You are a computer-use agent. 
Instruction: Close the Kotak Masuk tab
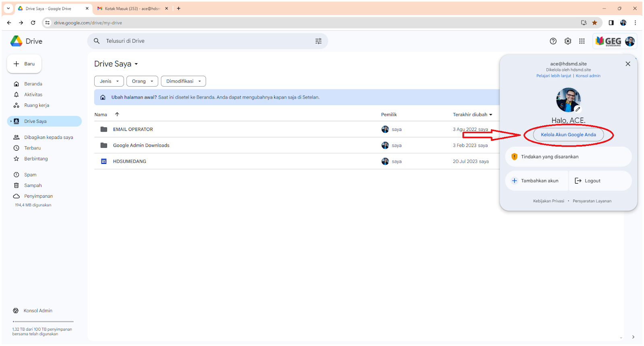tap(167, 8)
